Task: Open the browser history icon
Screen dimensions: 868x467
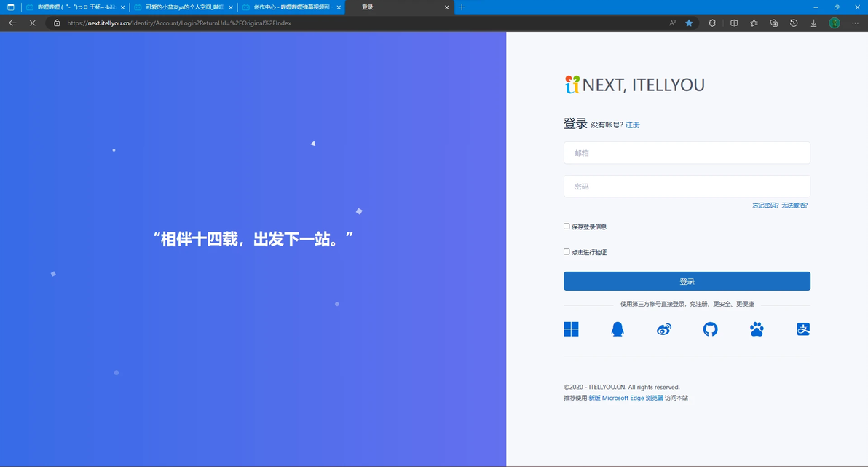Action: (794, 23)
